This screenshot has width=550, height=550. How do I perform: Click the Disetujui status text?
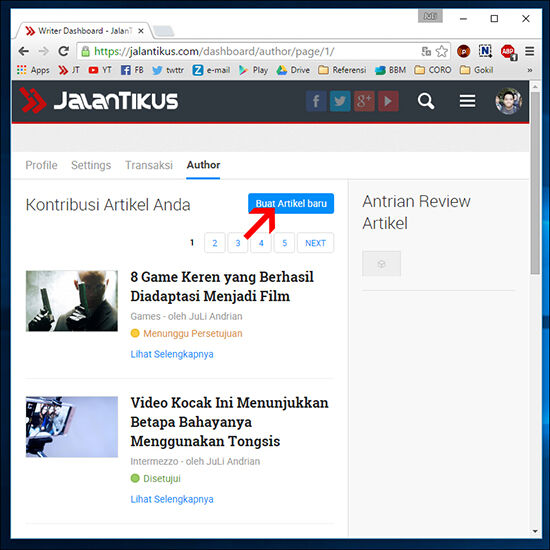tap(162, 478)
